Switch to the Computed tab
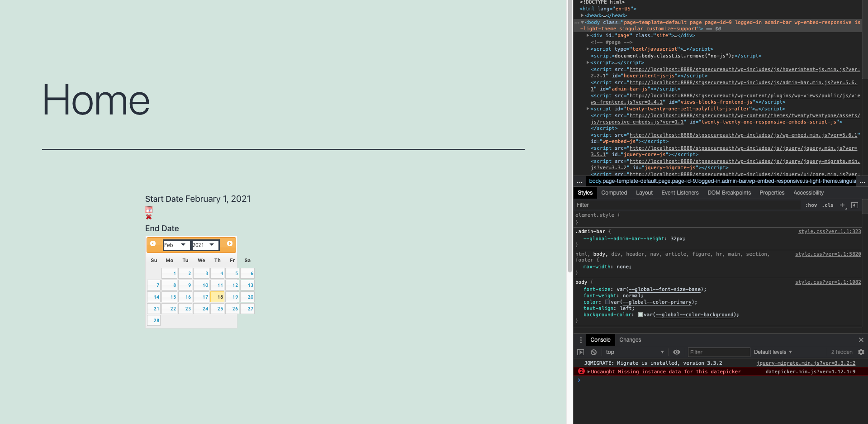The image size is (868, 424). pyautogui.click(x=614, y=193)
